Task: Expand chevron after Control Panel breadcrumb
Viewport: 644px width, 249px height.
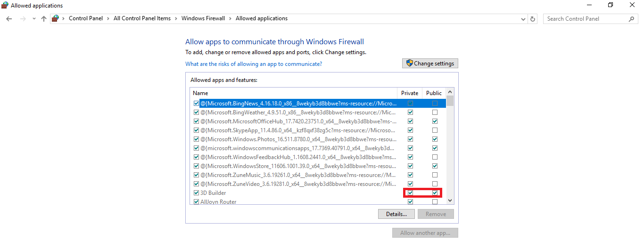Action: [x=108, y=19]
